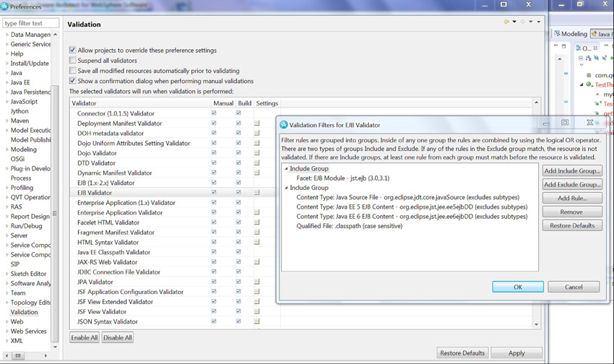Select the Facet: EJB Module rule
Viewport: 614px width, 364px height.
(342, 178)
